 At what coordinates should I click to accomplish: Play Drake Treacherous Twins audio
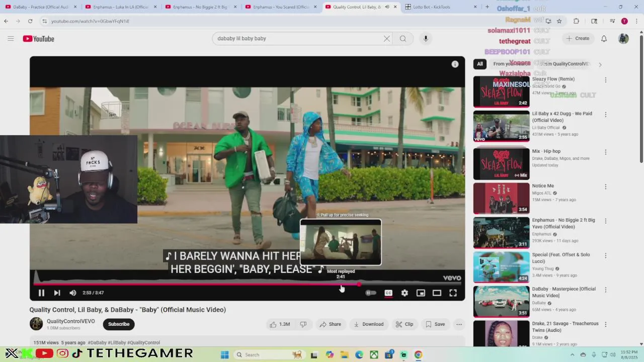point(501,334)
